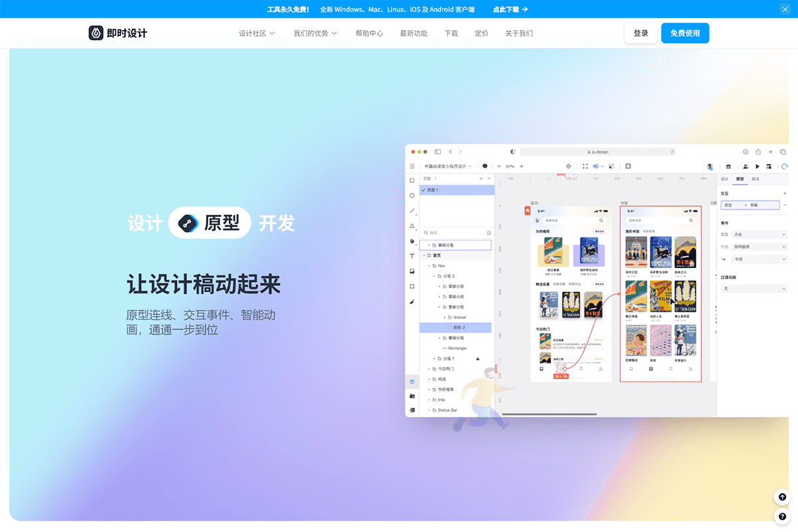798x532 pixels.
Task: Click the browser downloads icon in mockup
Action: (745, 152)
